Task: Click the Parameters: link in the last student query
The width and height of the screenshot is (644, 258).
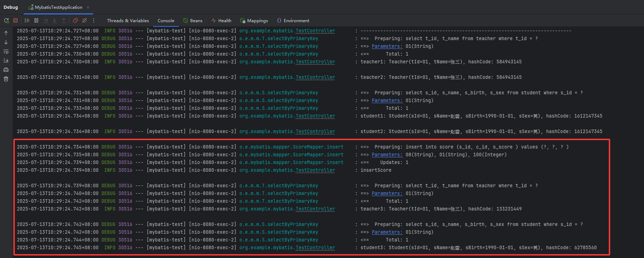Action: coord(387,232)
